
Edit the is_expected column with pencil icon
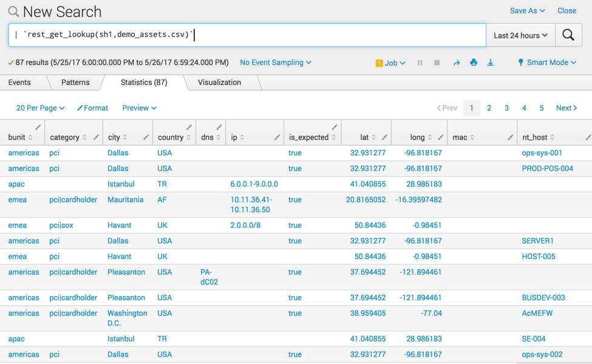(335, 127)
